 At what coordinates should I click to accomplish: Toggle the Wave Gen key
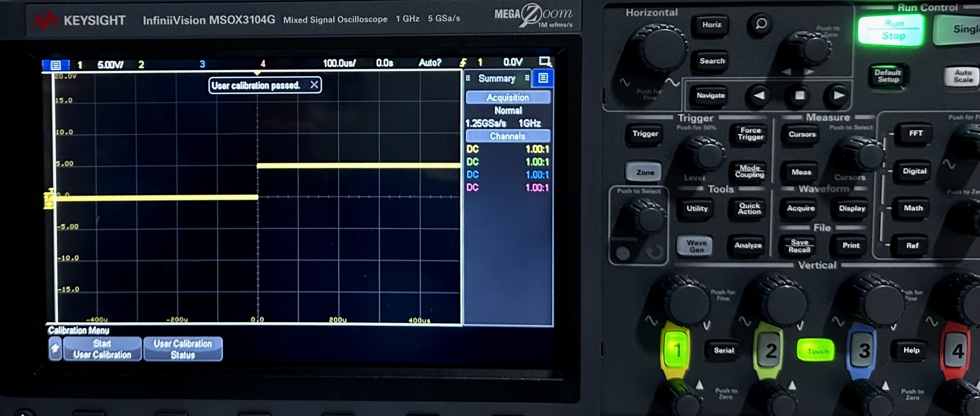click(696, 246)
